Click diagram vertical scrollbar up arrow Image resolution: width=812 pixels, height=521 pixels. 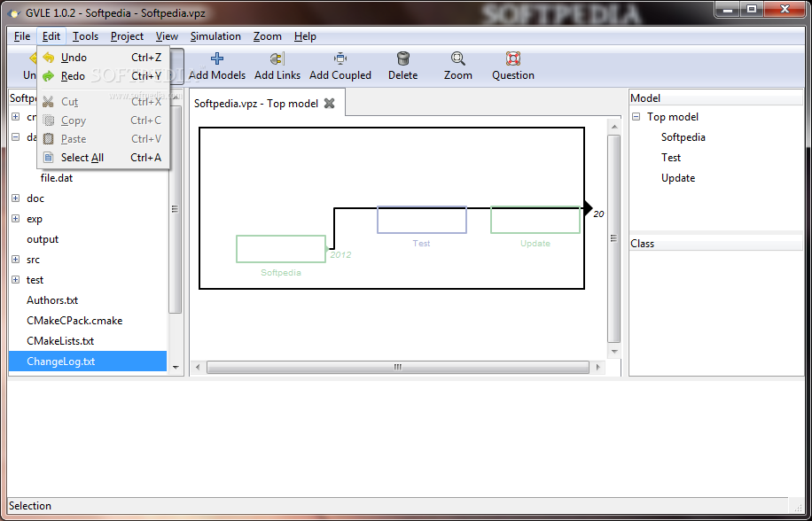[x=614, y=127]
